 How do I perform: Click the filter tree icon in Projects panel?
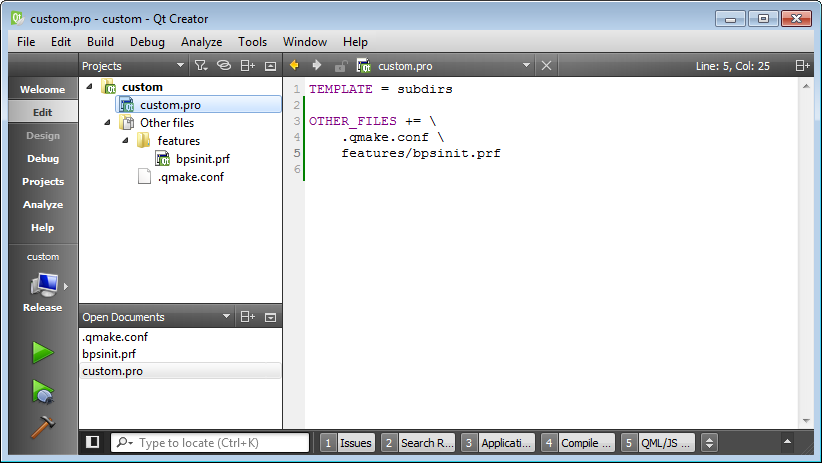[x=201, y=66]
